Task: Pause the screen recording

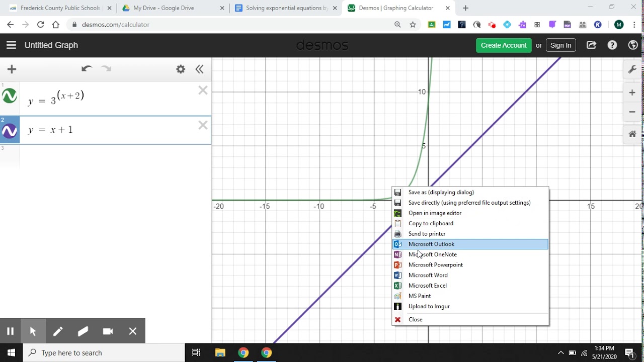Action: point(10,331)
